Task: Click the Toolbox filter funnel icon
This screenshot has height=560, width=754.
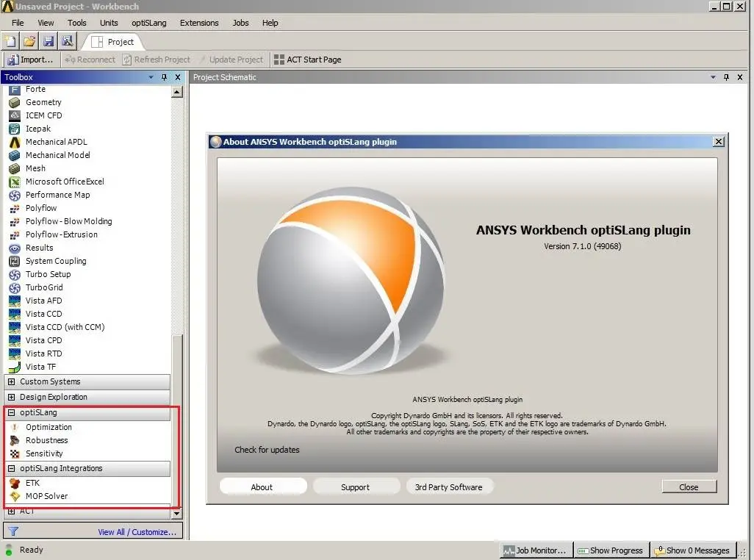Action: [13, 531]
